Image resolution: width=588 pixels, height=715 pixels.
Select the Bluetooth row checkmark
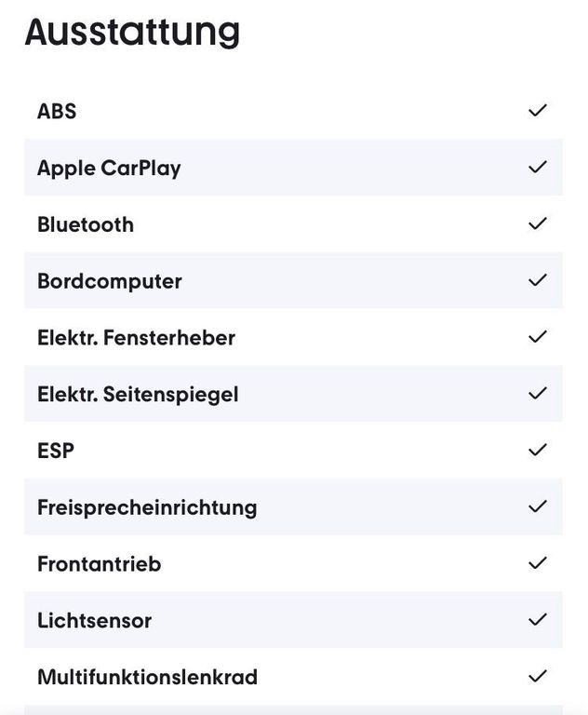point(537,224)
